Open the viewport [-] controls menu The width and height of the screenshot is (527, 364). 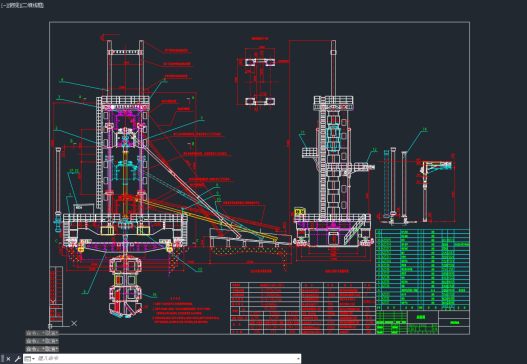point(4,5)
